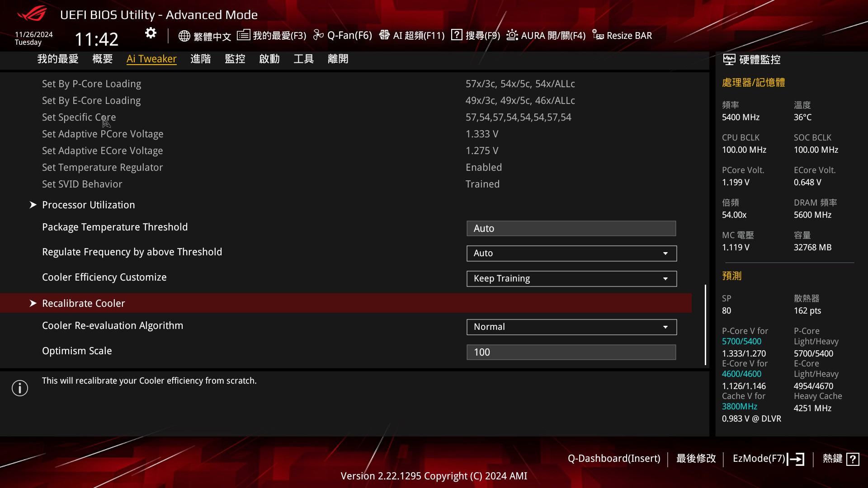This screenshot has width=868, height=488.
Task: Open Cooler Re-evaluation Algorithm dropdown
Action: [571, 327]
